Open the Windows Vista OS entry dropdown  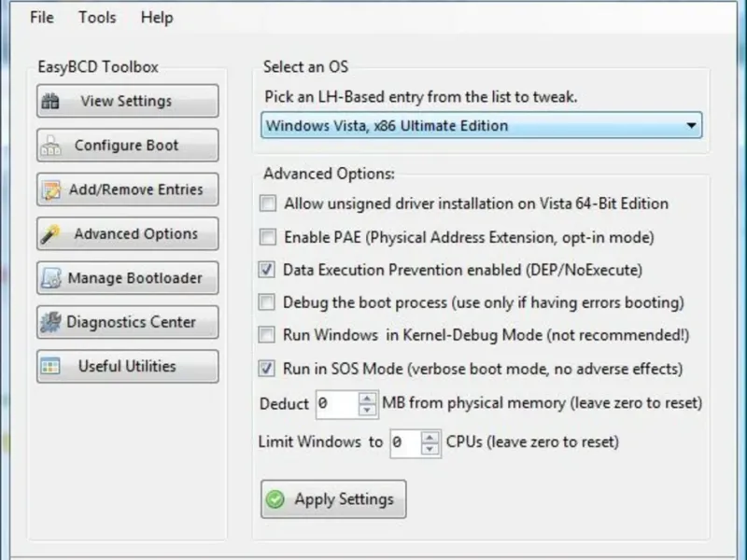[x=691, y=125]
